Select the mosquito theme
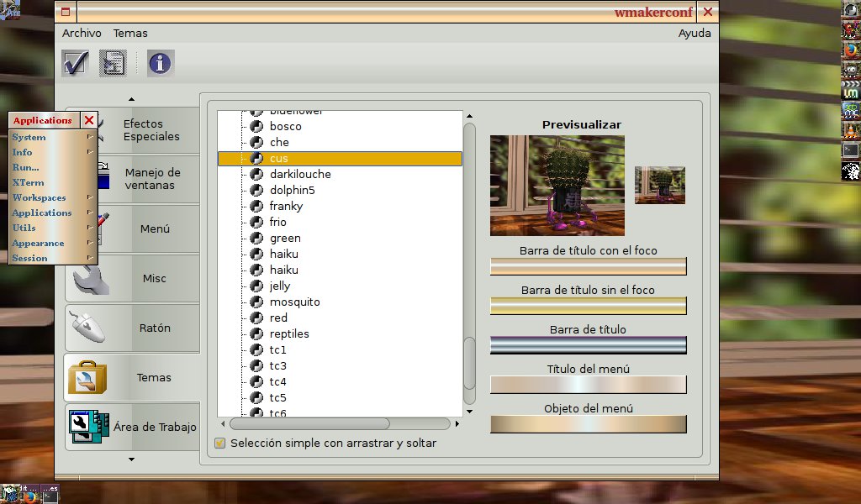861x504 pixels. (294, 302)
